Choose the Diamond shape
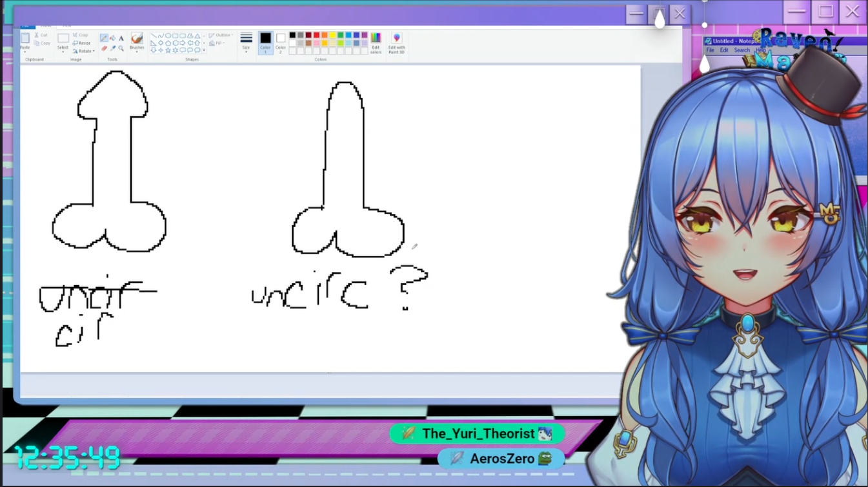868x487 pixels. (x=161, y=43)
